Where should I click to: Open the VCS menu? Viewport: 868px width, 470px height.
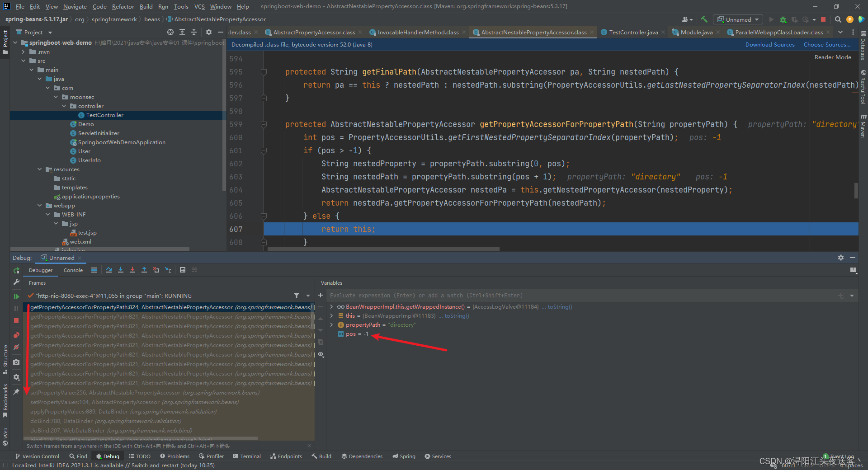point(199,6)
